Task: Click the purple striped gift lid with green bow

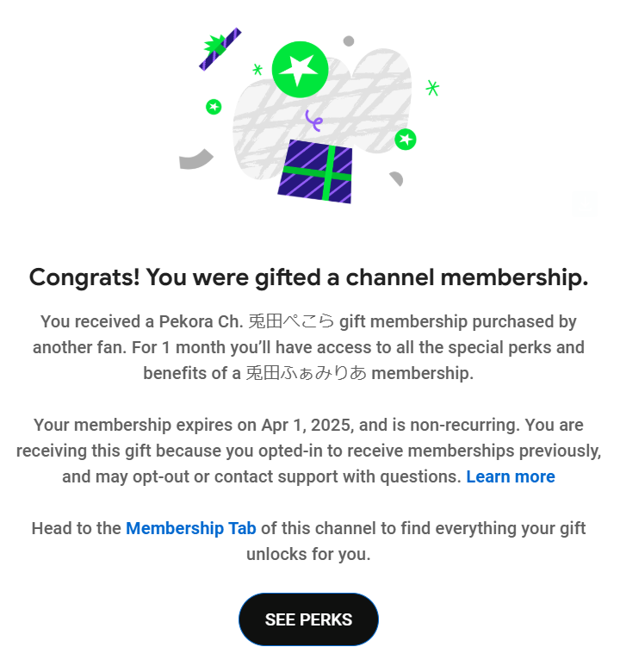Action: tap(220, 48)
